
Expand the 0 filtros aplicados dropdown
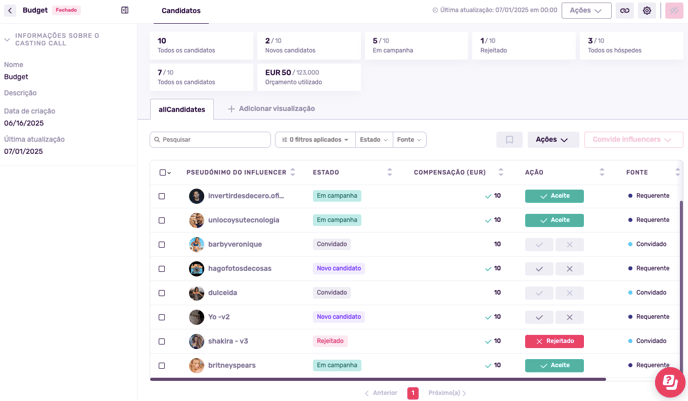(x=315, y=140)
